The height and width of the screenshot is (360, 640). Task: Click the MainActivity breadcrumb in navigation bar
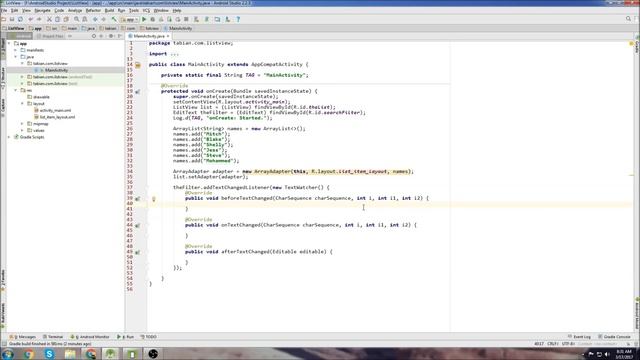(178, 28)
